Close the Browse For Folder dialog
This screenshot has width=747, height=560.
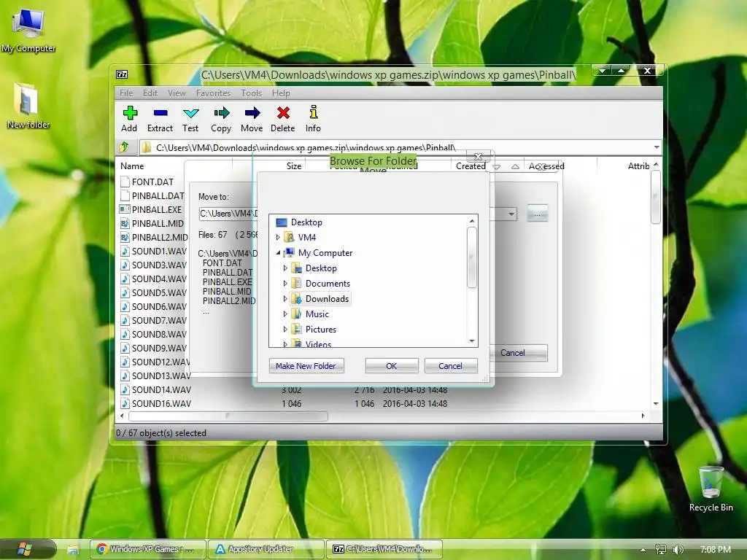[479, 156]
